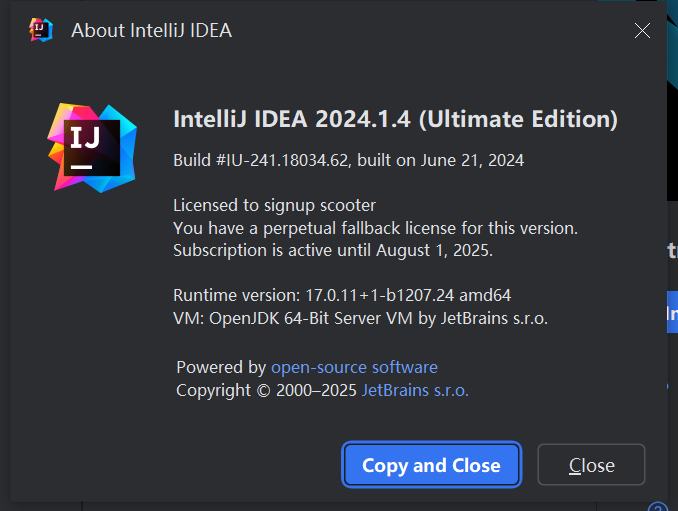Click the Powered by label text

[x=221, y=367]
